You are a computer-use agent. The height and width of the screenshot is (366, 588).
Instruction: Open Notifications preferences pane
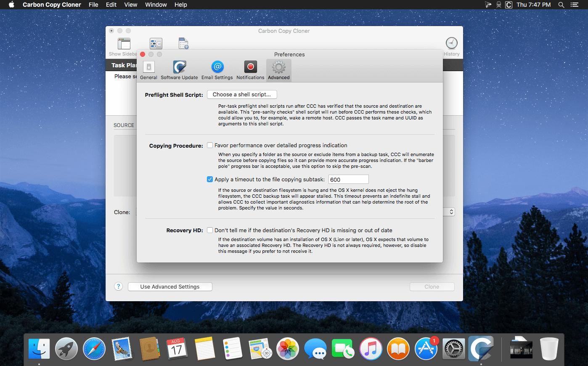pos(250,70)
